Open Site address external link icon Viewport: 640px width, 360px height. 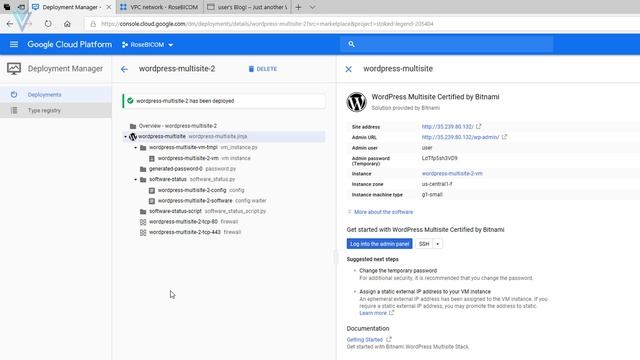tap(479, 127)
